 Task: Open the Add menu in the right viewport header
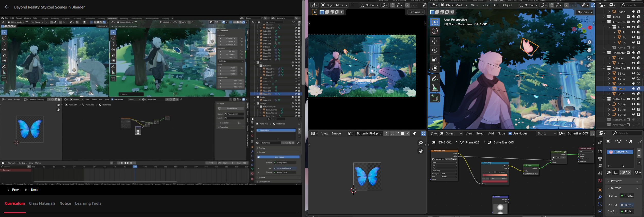pos(497,5)
